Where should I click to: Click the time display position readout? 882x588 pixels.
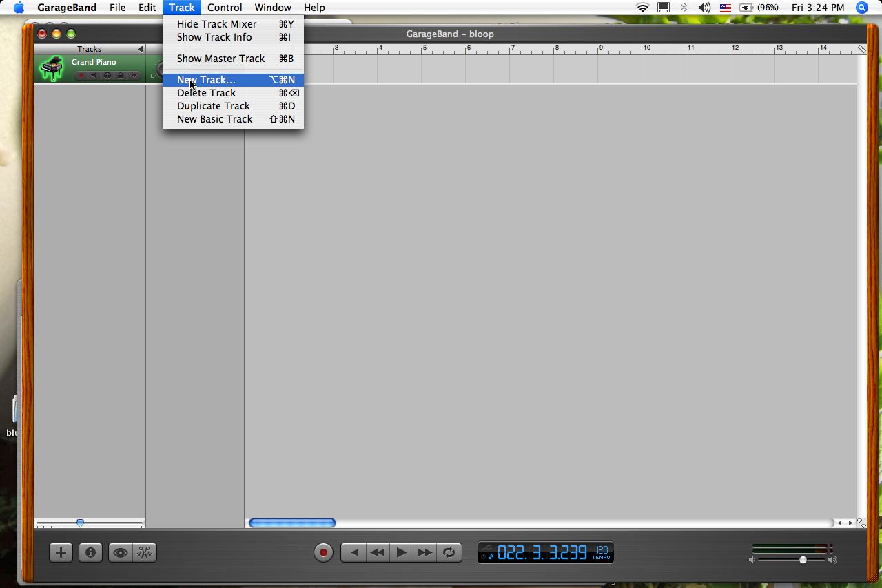pos(542,552)
